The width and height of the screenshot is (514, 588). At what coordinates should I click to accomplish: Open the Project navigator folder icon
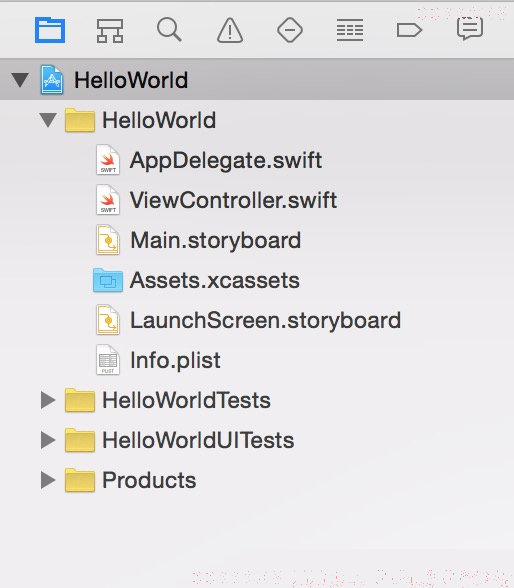(50, 30)
